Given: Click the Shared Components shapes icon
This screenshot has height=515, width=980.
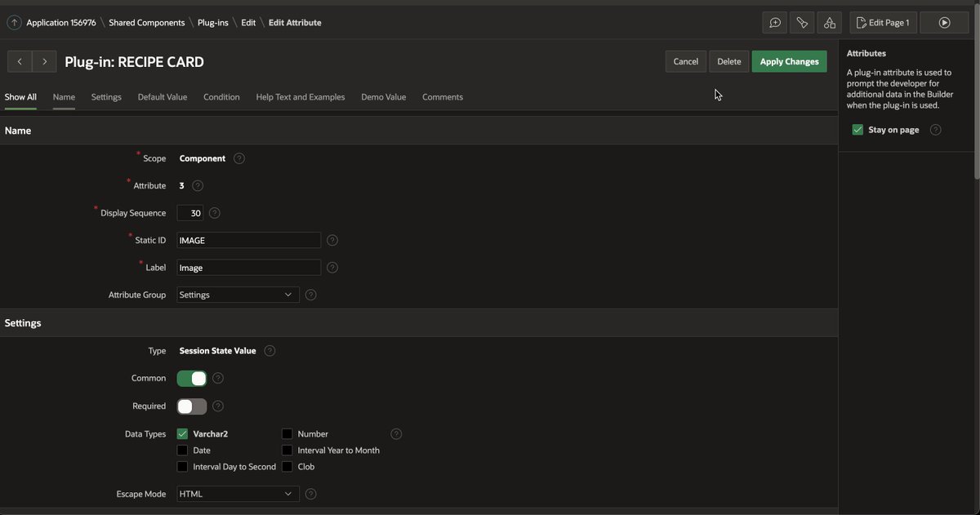Looking at the screenshot, I should coord(829,23).
